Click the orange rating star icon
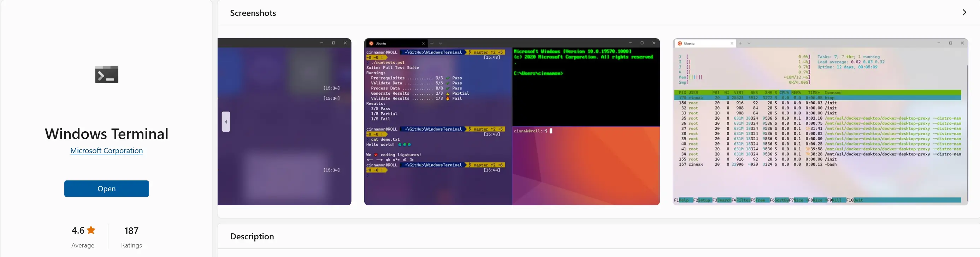The image size is (980, 257). pyautogui.click(x=91, y=230)
